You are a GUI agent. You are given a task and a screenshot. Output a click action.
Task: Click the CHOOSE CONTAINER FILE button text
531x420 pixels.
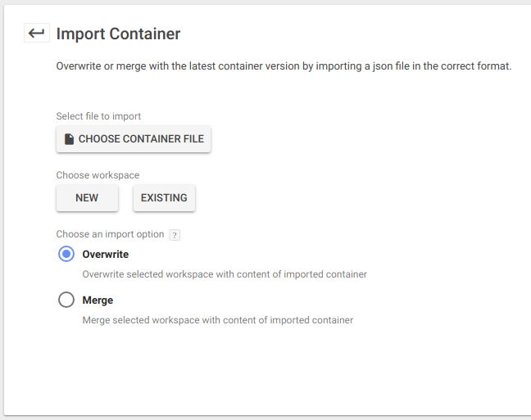pos(141,139)
